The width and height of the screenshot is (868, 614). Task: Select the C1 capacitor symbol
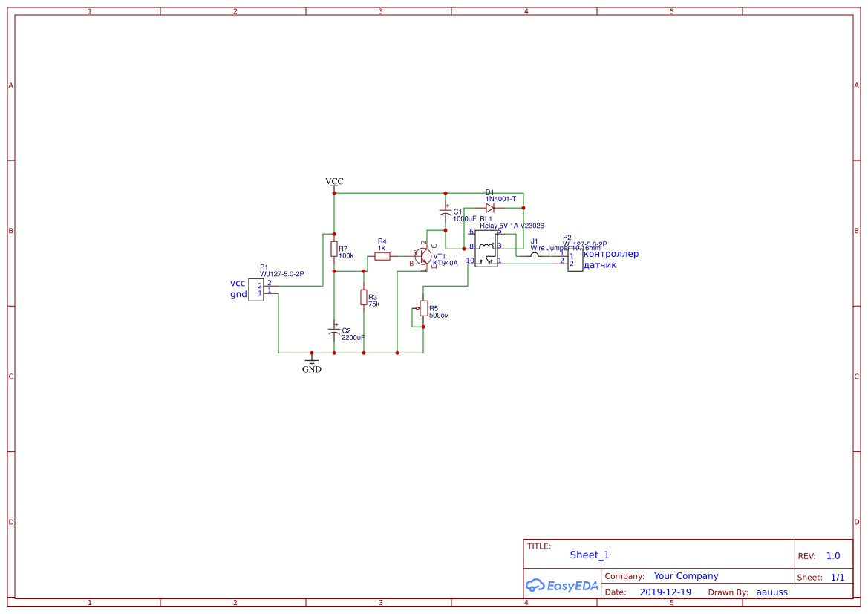[x=445, y=211]
